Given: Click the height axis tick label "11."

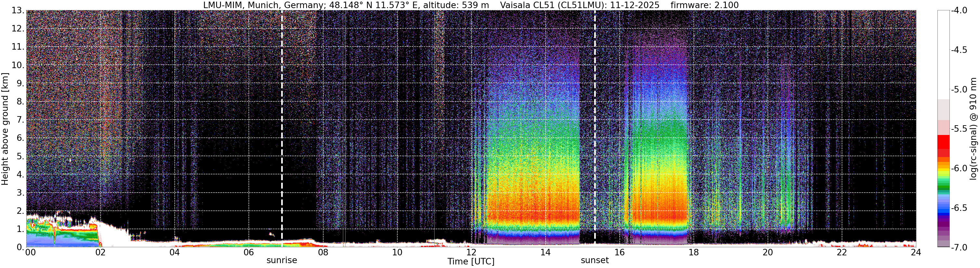Looking at the screenshot, I should tap(18, 47).
